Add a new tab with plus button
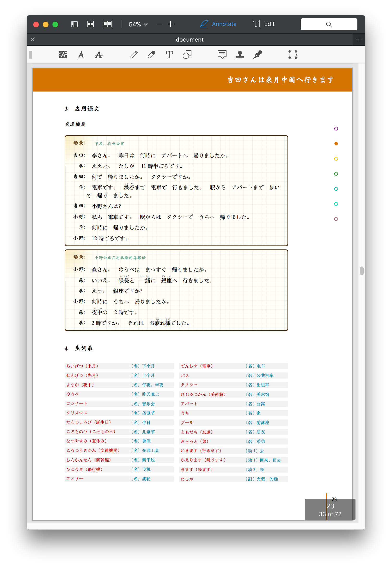392x568 pixels. [x=359, y=39]
